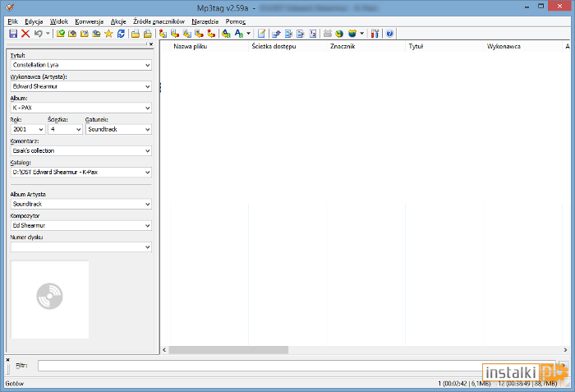Remove tag using the red X icon
This screenshot has width=575, height=392.
25,34
